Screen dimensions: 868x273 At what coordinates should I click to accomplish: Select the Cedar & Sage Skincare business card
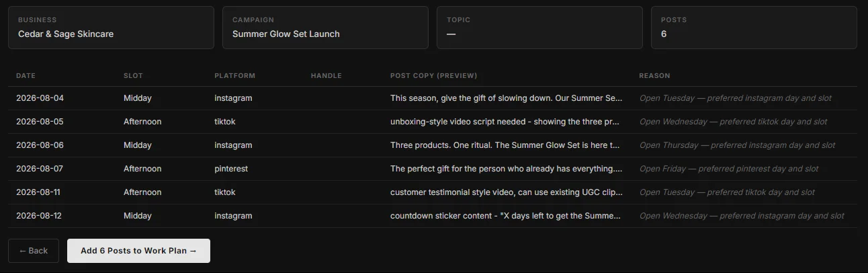point(111,28)
